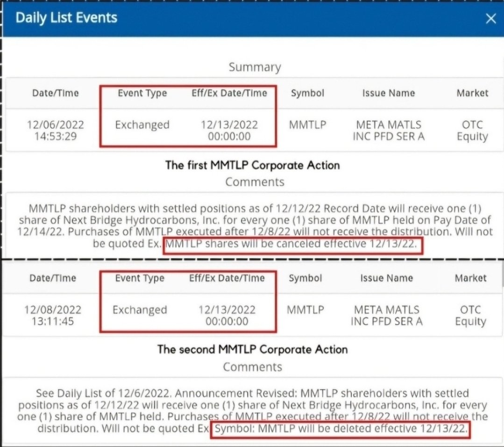The width and height of the screenshot is (504, 447).
Task: Click 'Symbol: MMTLP will be deleted effective 12/13/22.'
Action: pyautogui.click(x=341, y=429)
